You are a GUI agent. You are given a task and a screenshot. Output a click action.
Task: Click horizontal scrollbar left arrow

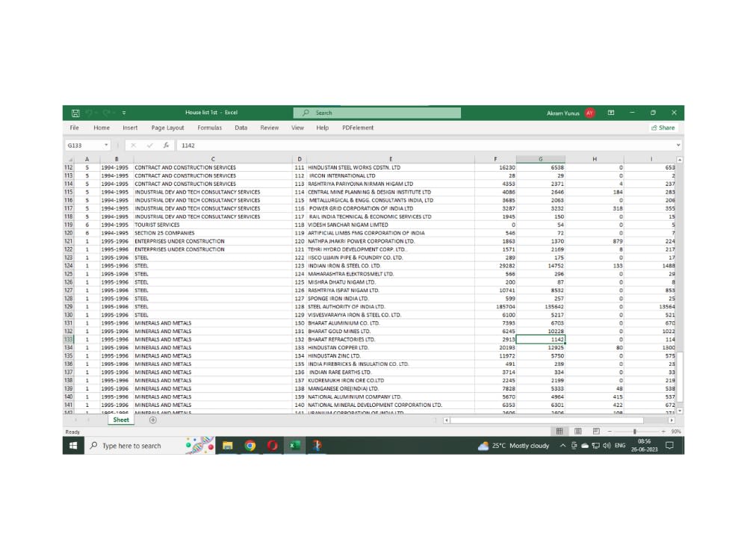[x=447, y=420]
